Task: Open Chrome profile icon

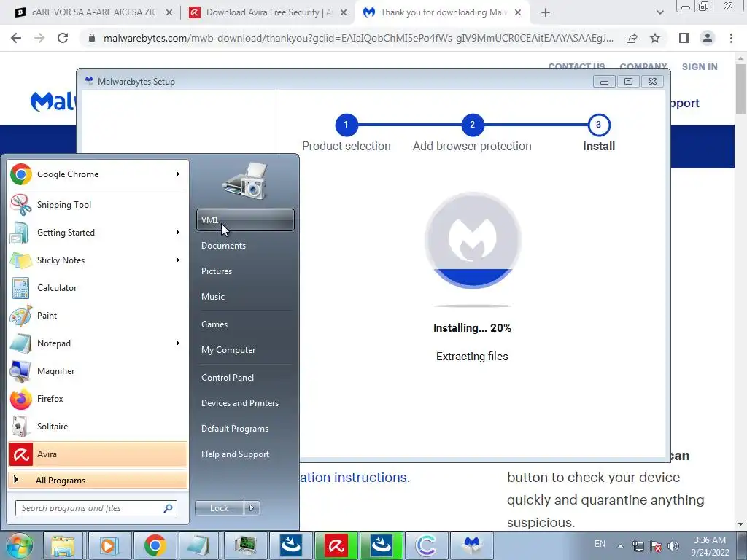Action: [708, 38]
